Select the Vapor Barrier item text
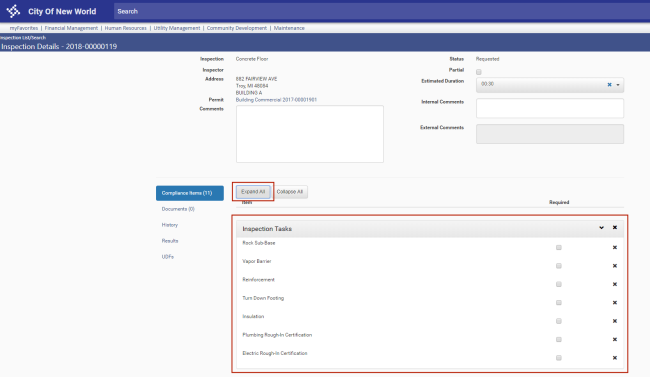This screenshot has width=650, height=377. pyautogui.click(x=257, y=261)
